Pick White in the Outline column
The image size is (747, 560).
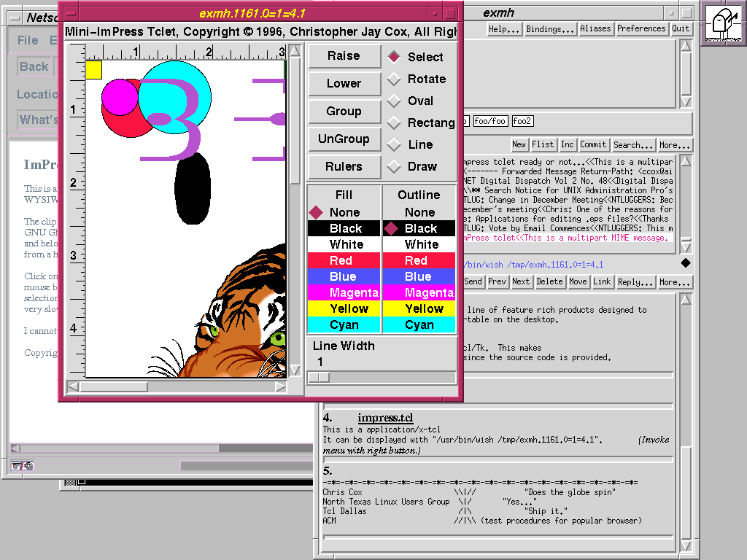point(419,245)
